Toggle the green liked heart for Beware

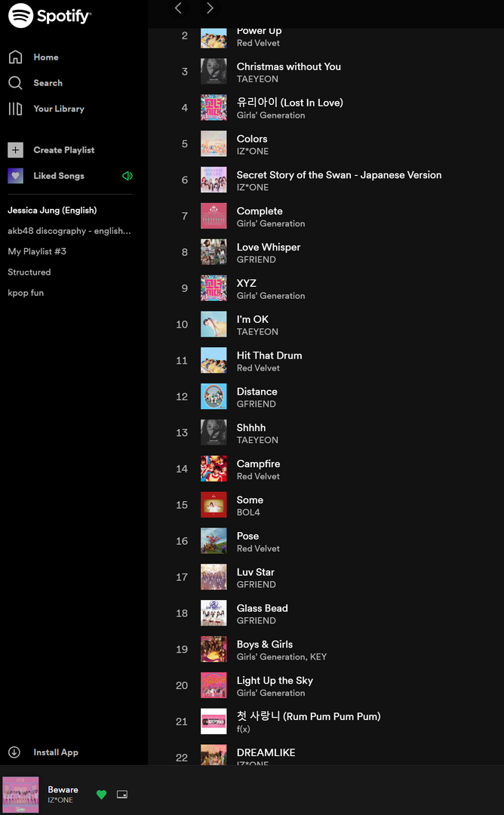[x=101, y=794]
